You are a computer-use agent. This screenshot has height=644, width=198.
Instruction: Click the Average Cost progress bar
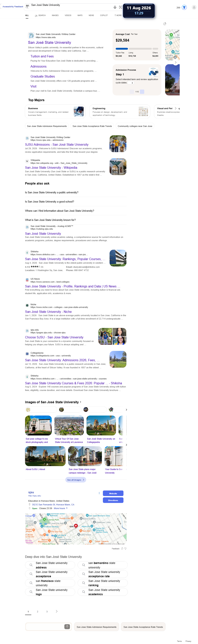137,48
